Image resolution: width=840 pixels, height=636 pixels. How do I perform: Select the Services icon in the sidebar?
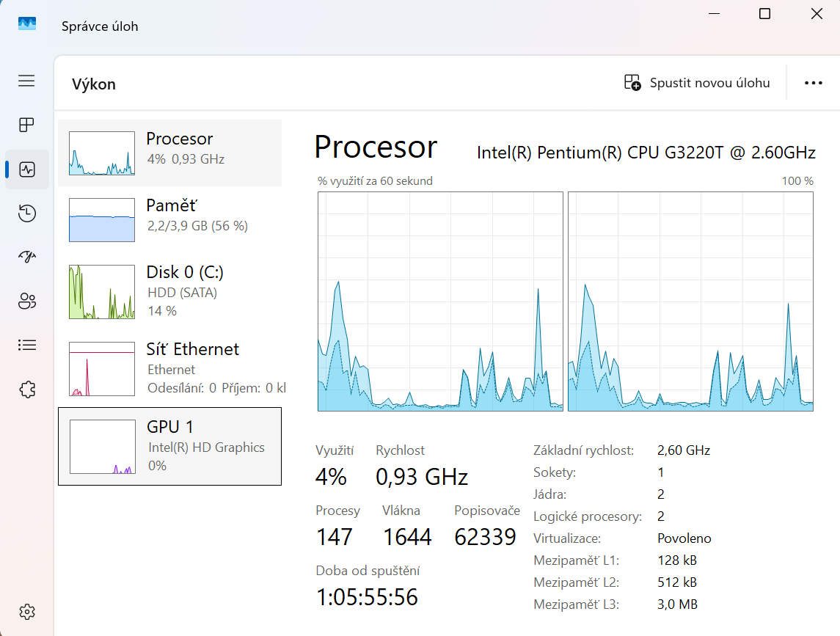click(x=26, y=390)
